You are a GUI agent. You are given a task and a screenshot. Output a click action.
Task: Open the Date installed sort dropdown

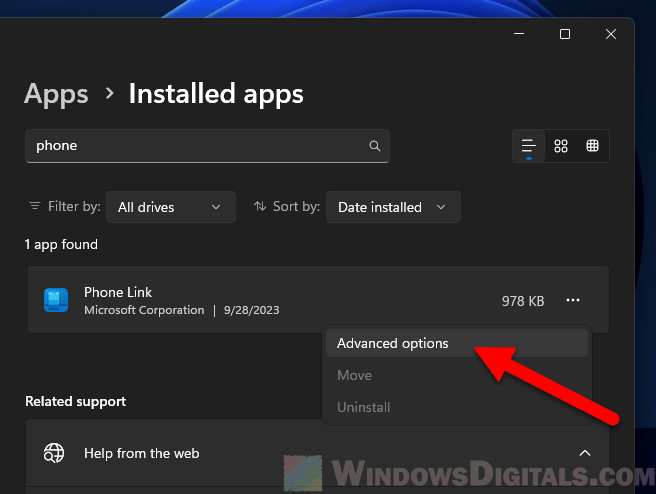393,207
